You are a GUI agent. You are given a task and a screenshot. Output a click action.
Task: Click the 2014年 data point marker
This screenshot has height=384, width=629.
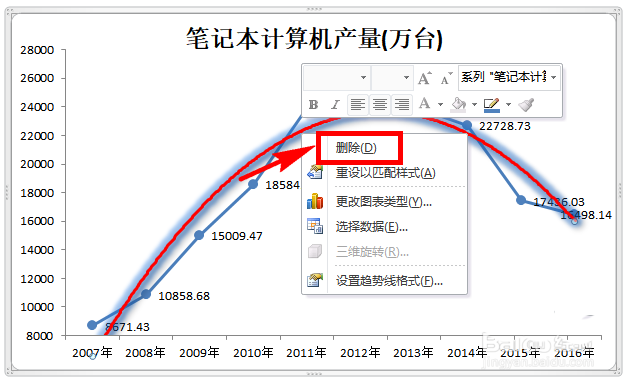pyautogui.click(x=467, y=125)
